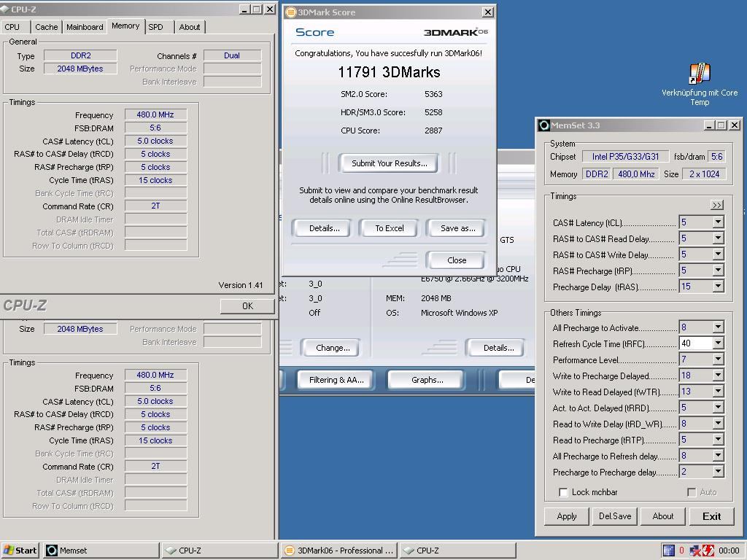747x560 pixels.
Task: Switch to the Cache tab in CPU-Z
Action: tap(46, 27)
